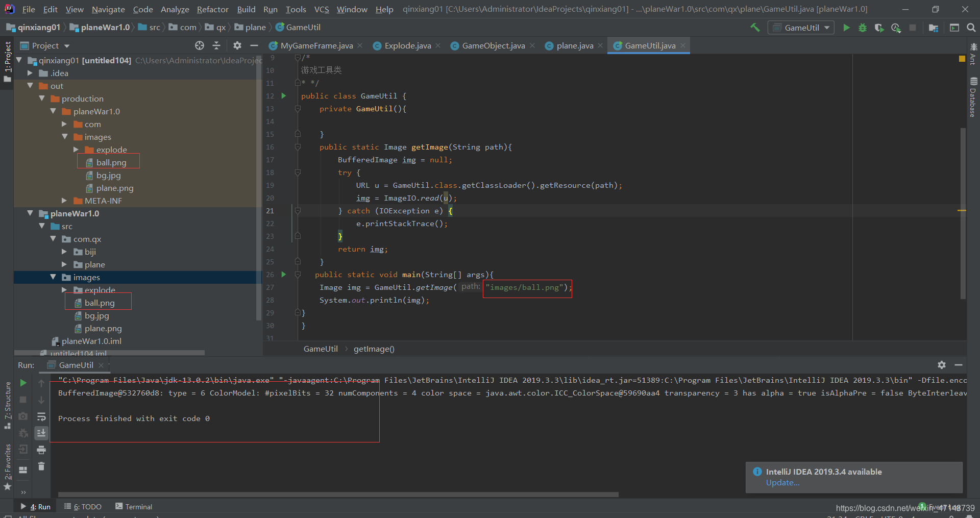The image size is (980, 518).
Task: Click the locate file target icon in Project panel
Action: pyautogui.click(x=200, y=45)
